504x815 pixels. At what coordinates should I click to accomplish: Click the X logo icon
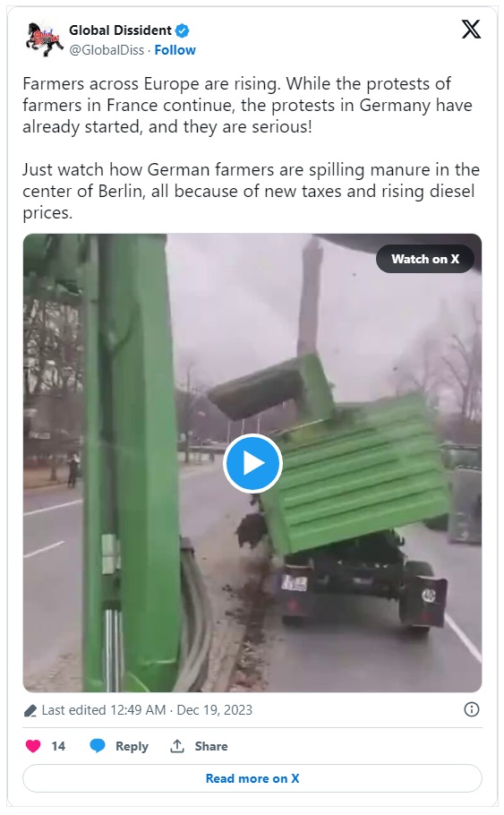pyautogui.click(x=471, y=30)
